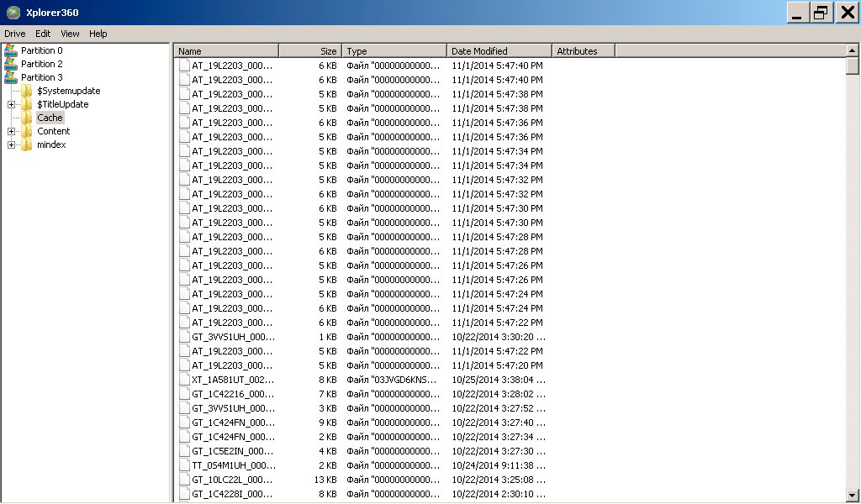Click file icon of XT_1A581UT_002 row

click(184, 380)
